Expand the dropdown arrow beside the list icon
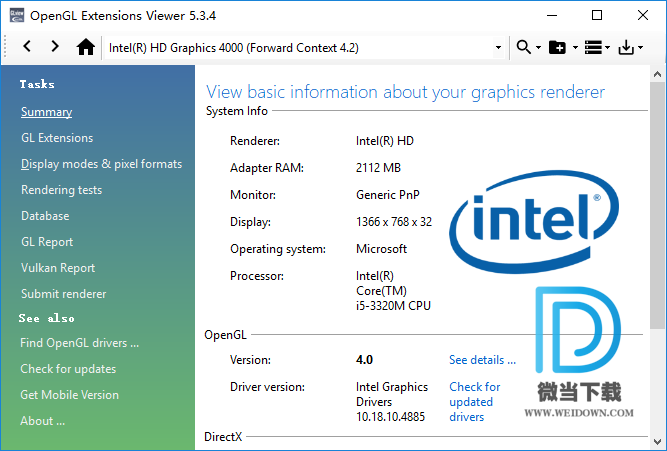 tap(607, 47)
